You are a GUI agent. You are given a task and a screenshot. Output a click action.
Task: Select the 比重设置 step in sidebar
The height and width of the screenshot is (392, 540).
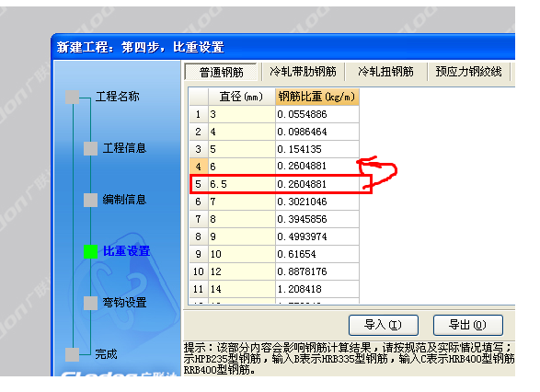click(x=126, y=251)
